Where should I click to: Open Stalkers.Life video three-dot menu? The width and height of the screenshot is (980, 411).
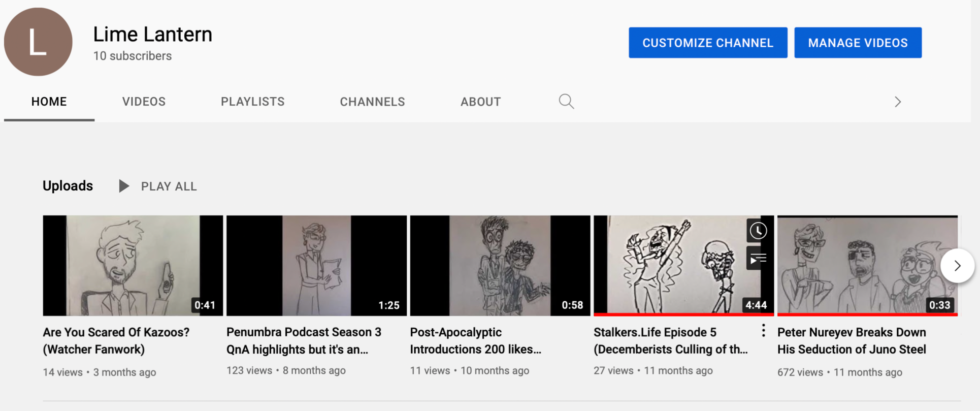pyautogui.click(x=763, y=331)
